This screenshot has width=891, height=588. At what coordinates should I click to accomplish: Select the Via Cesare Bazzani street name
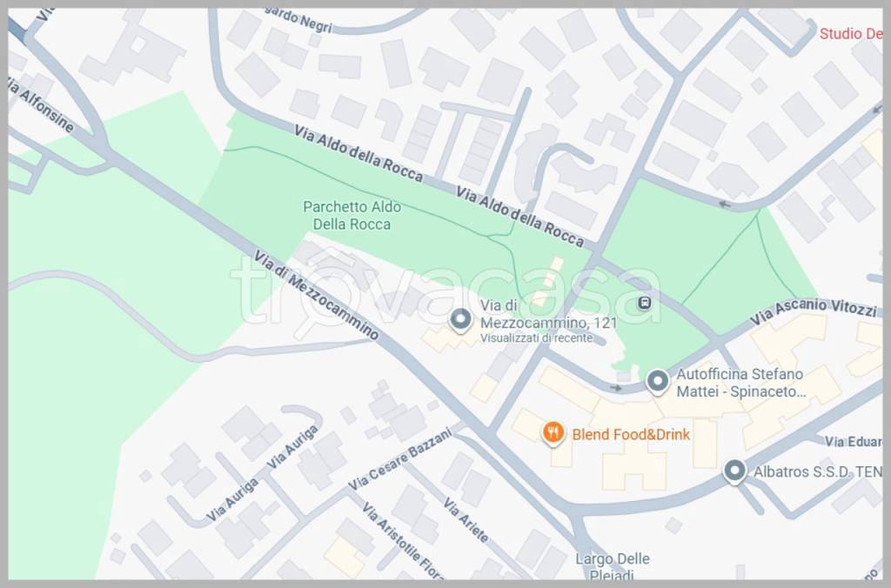[x=401, y=459]
